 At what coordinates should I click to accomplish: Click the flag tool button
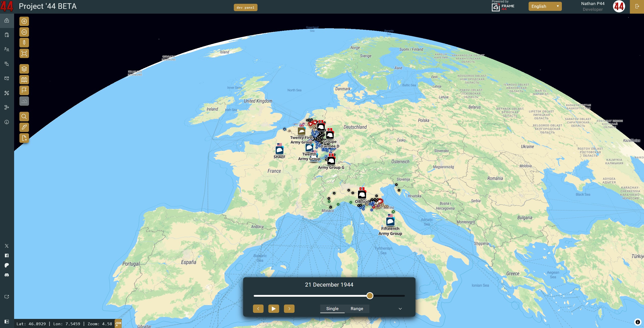[x=24, y=90]
